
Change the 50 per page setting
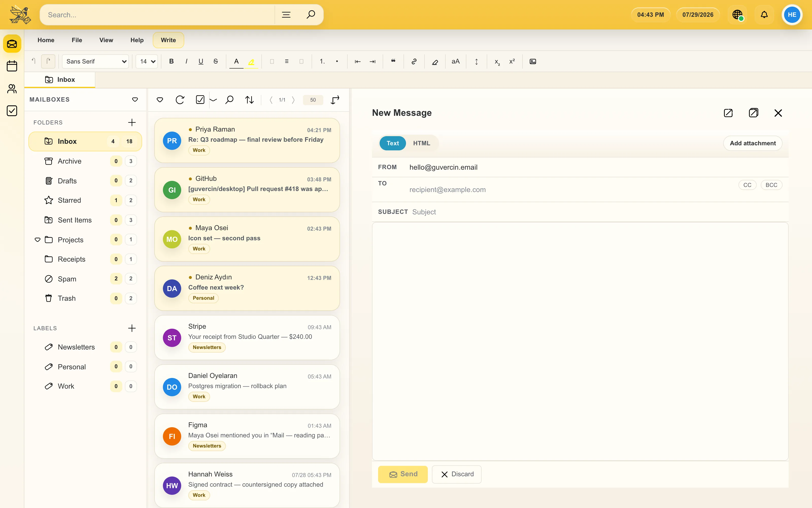click(x=313, y=100)
